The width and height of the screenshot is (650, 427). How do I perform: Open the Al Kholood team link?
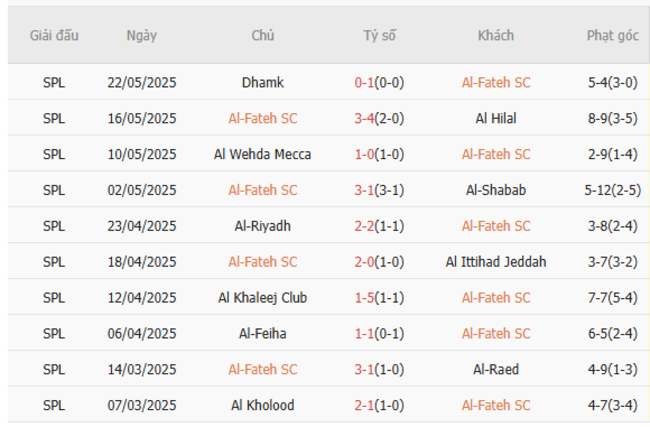[x=263, y=405]
